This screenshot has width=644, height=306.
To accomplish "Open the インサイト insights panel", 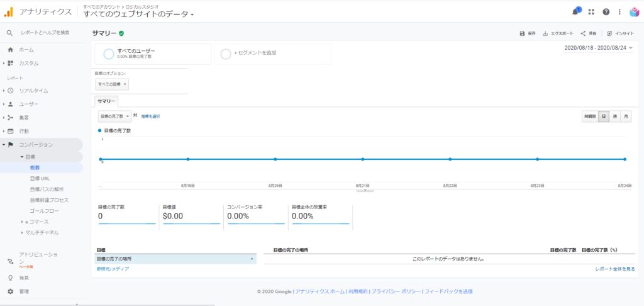I will (x=620, y=34).
